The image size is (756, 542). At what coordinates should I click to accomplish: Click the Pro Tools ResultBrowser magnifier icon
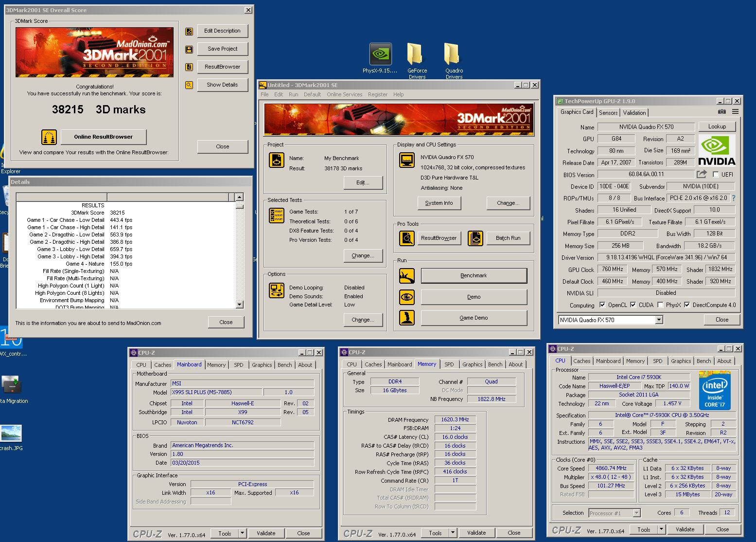(x=406, y=238)
